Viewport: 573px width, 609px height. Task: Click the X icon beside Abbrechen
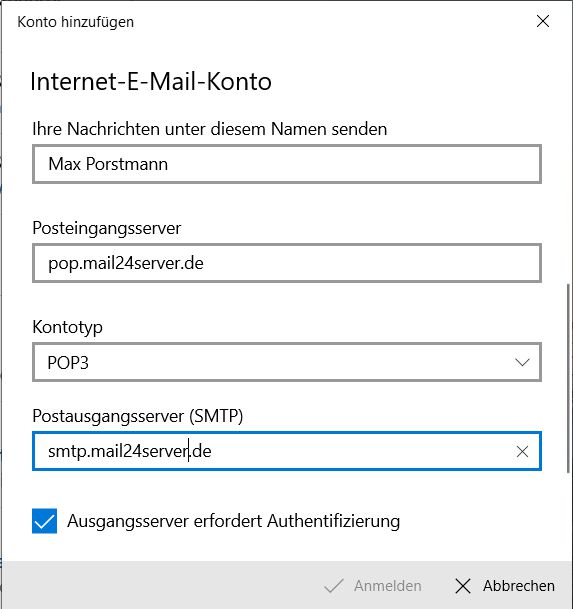click(463, 586)
